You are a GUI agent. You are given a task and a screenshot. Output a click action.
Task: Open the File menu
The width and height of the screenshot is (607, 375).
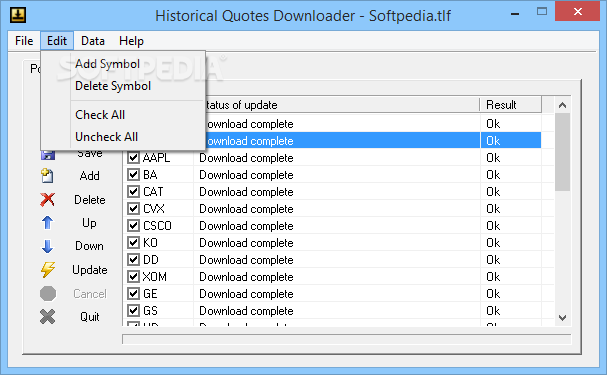24,41
